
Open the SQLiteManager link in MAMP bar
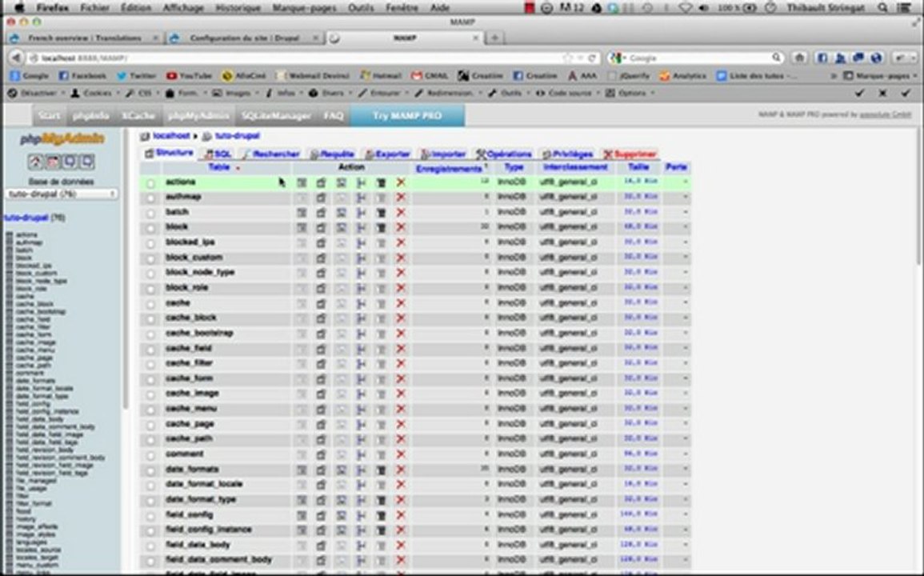click(x=276, y=115)
